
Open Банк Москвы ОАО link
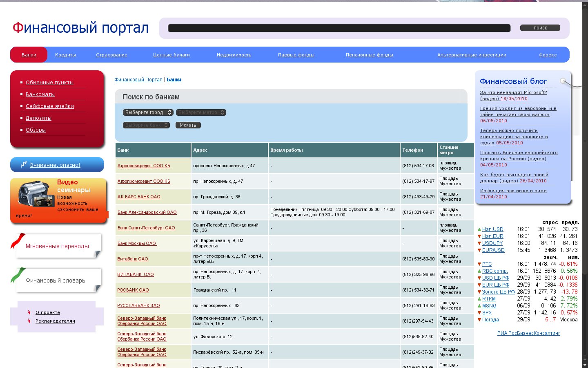[x=137, y=243]
